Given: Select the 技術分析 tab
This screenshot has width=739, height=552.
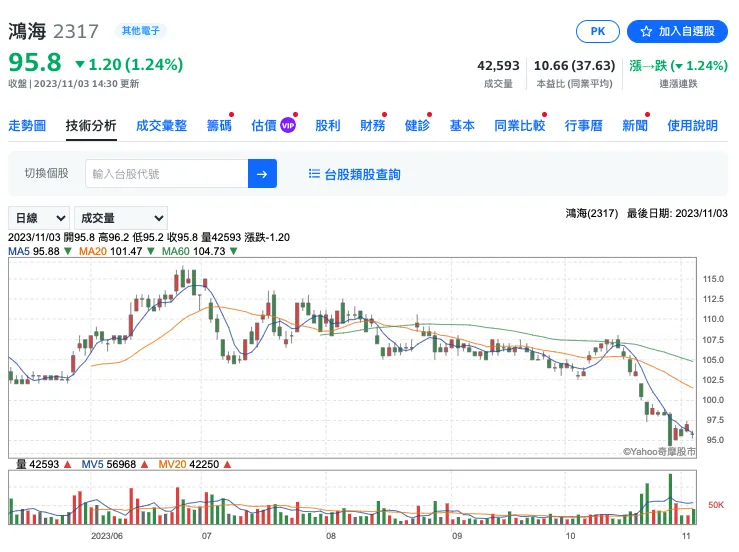Looking at the screenshot, I should coord(91,125).
